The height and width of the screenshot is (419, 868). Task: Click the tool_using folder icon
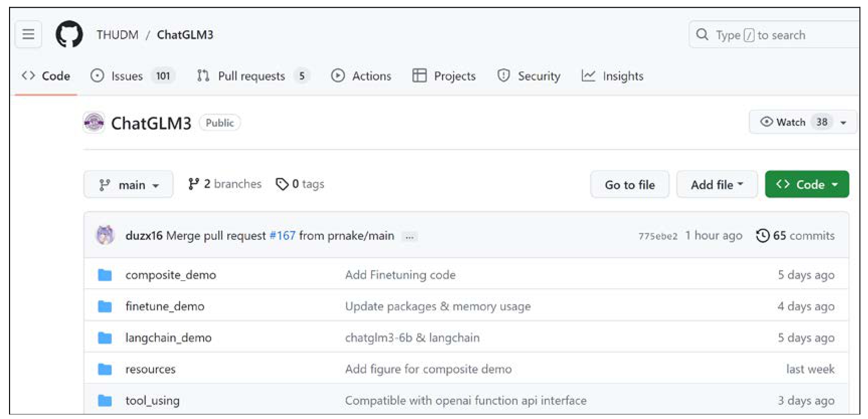click(105, 400)
